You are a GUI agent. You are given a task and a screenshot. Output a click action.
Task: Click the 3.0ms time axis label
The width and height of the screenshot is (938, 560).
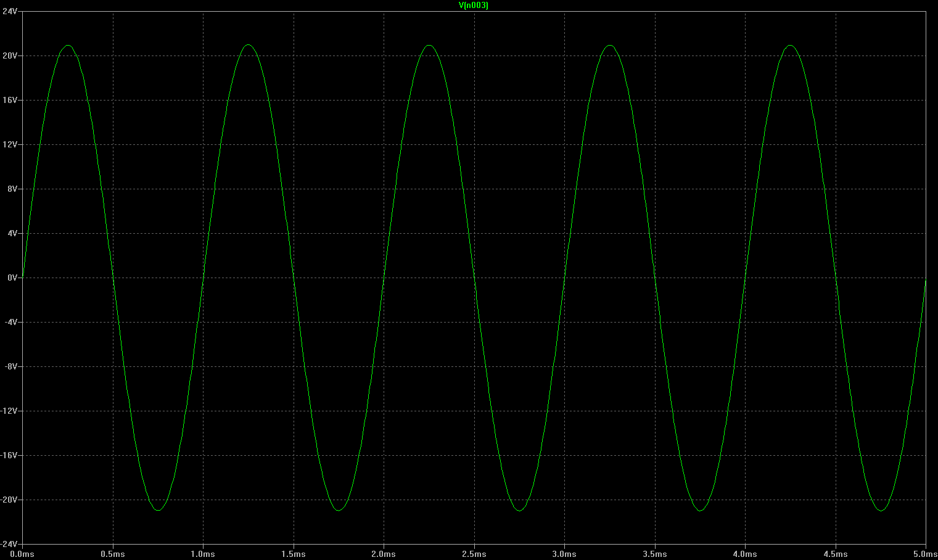coord(564,554)
